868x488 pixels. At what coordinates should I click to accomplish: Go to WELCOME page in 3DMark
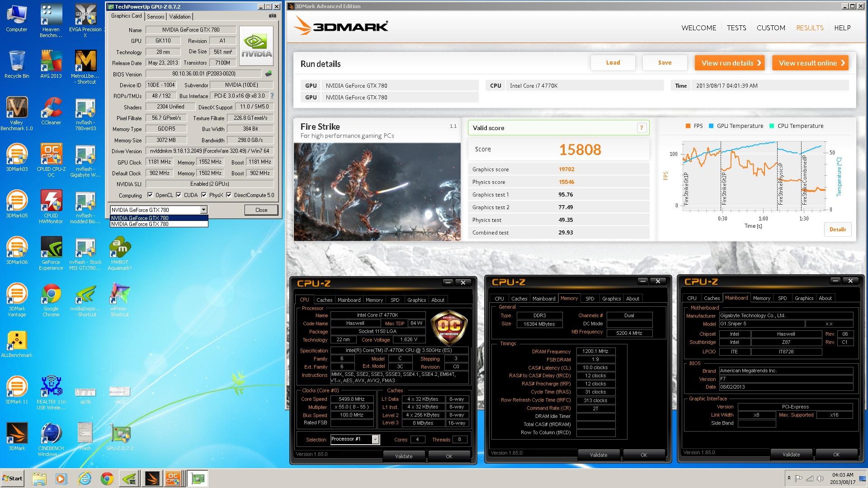pyautogui.click(x=698, y=28)
